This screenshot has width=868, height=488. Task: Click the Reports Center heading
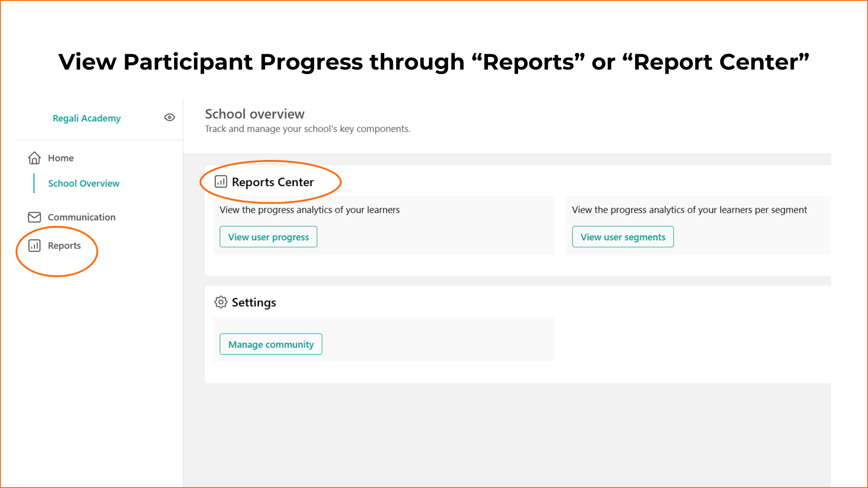(x=273, y=182)
